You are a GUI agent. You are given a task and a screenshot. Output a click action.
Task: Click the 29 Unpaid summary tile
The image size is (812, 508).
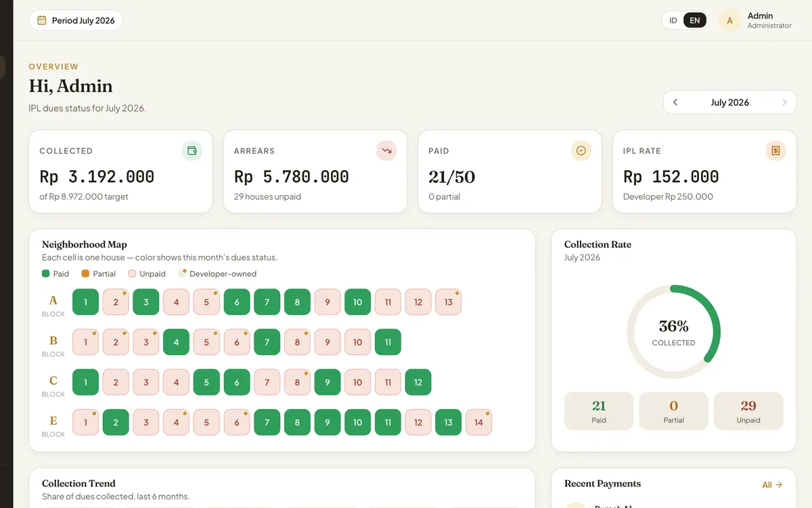[x=748, y=411]
